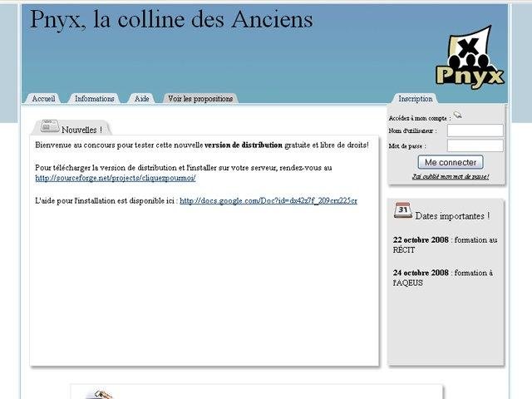Click the 22 octobre 2008 date entry
532x399 pixels.
pyautogui.click(x=421, y=239)
